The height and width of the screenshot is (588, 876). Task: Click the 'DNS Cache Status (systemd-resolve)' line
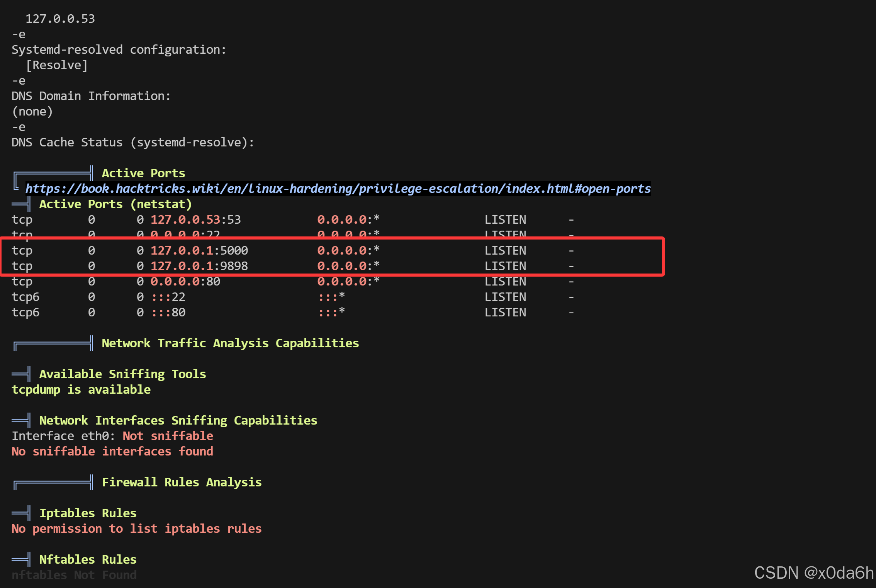point(133,142)
